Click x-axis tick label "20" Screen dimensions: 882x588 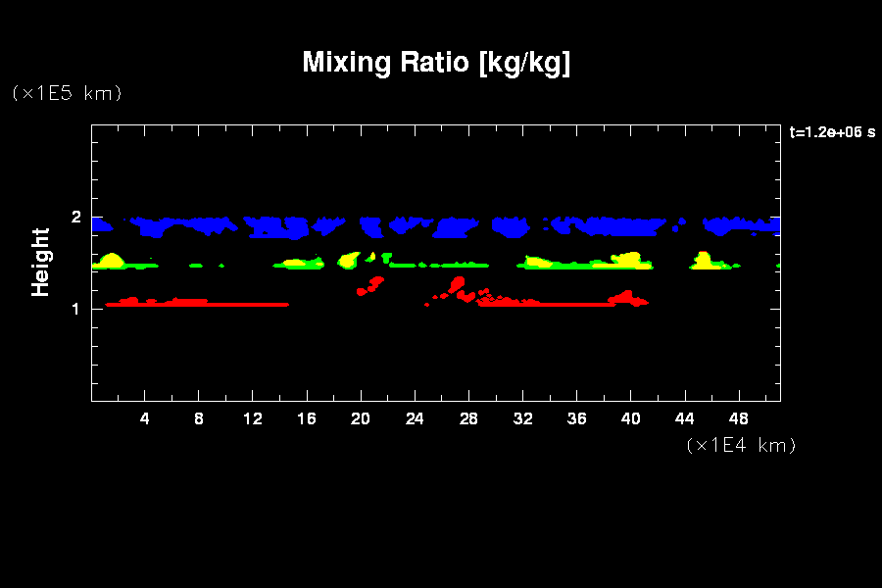click(x=361, y=418)
